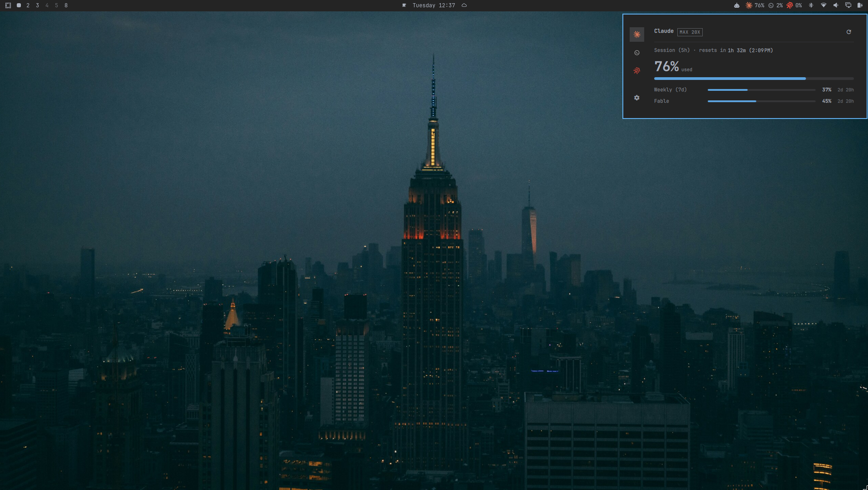The image size is (868, 490).
Task: Click the Weekly (7d) usage bar
Action: (x=761, y=90)
